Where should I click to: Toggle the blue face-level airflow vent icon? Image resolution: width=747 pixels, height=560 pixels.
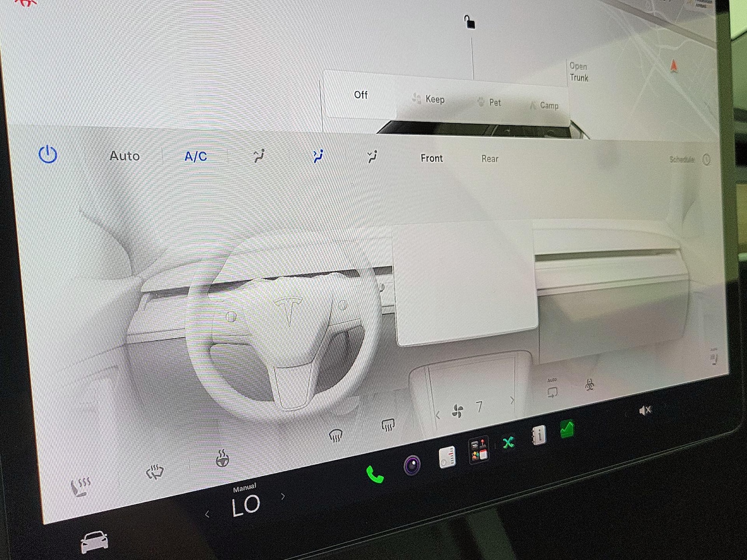(x=318, y=156)
